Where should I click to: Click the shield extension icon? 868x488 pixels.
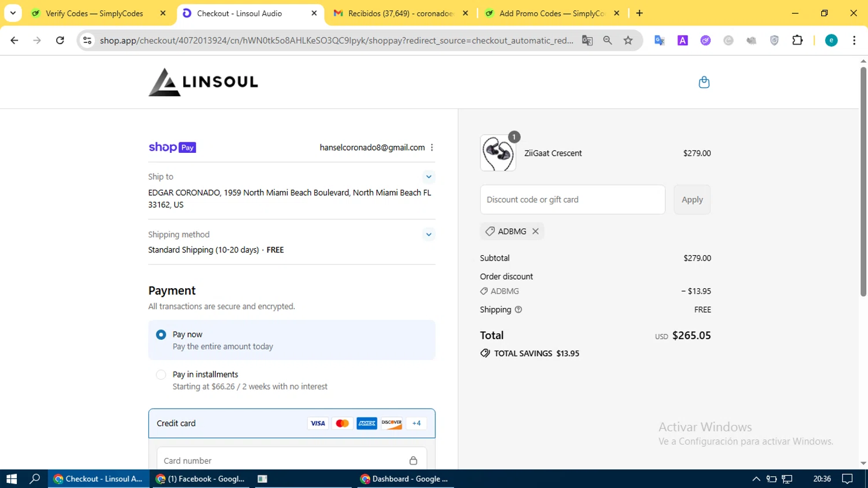click(x=774, y=41)
